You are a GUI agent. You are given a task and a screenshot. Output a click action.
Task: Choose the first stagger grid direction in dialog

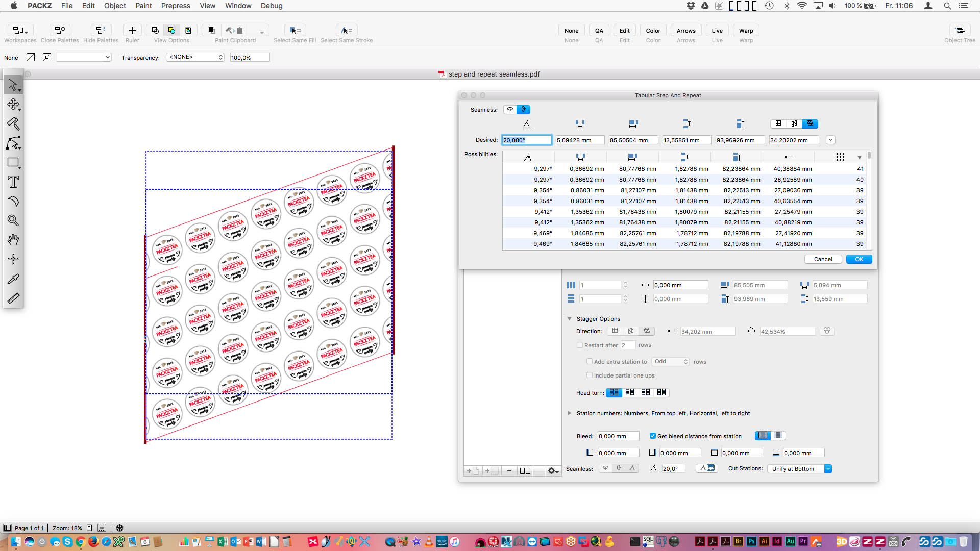(x=778, y=124)
